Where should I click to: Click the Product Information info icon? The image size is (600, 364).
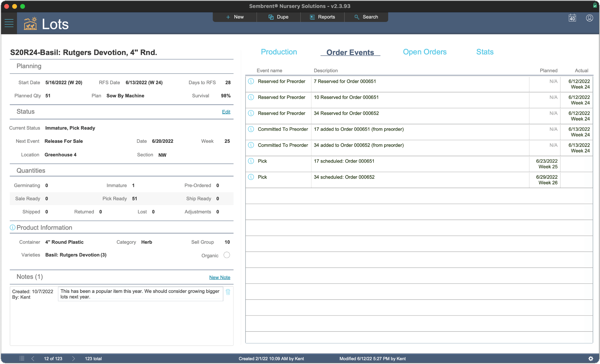pos(13,228)
